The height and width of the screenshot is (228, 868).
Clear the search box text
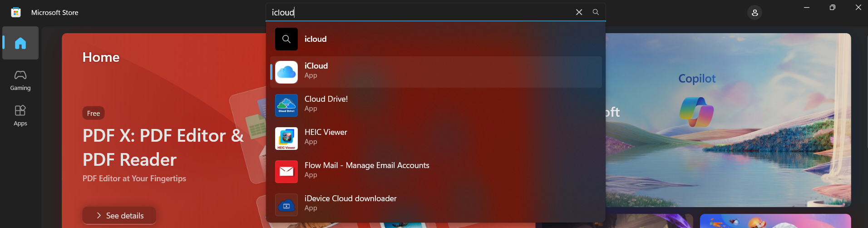pyautogui.click(x=579, y=12)
